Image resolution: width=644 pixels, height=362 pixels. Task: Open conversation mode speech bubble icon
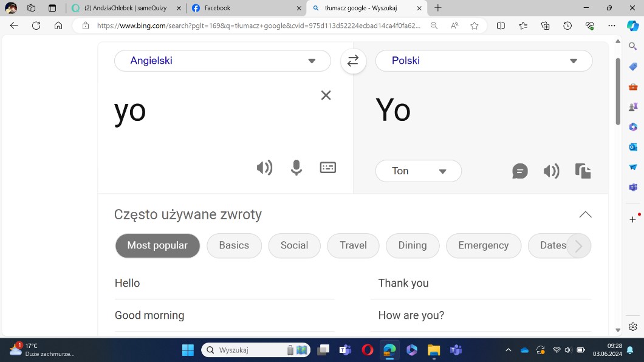(x=519, y=171)
